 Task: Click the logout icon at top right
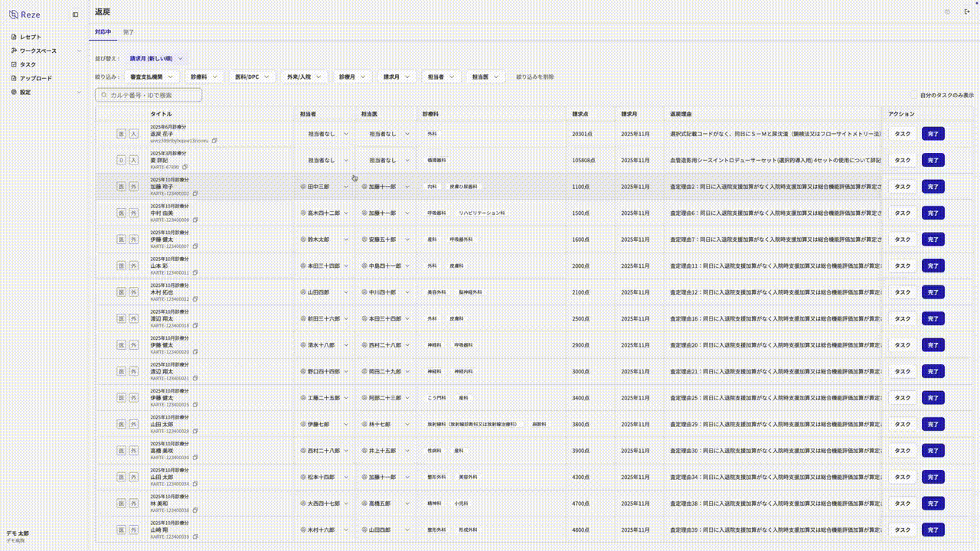966,12
